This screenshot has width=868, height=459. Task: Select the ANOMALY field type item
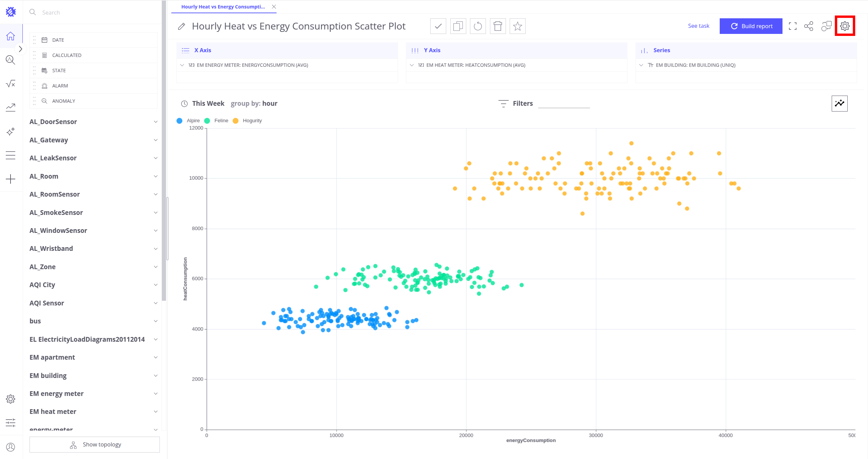pyautogui.click(x=63, y=101)
